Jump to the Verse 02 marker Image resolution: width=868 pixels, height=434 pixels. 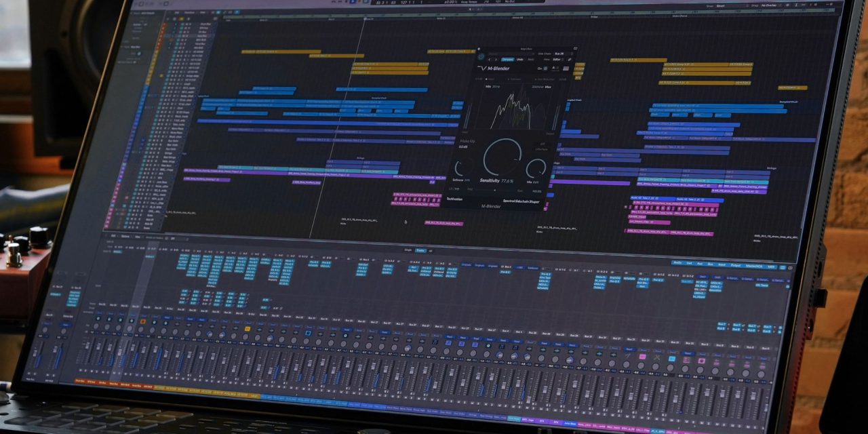point(441,18)
